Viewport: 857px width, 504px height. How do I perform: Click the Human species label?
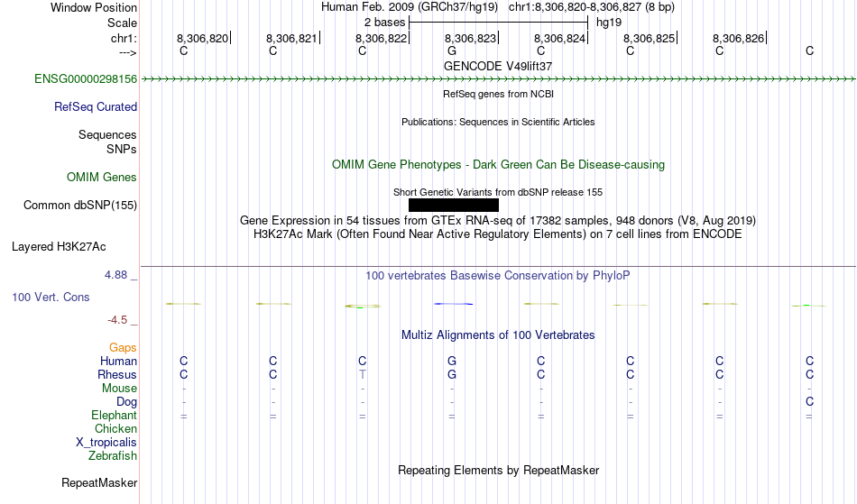(x=118, y=362)
